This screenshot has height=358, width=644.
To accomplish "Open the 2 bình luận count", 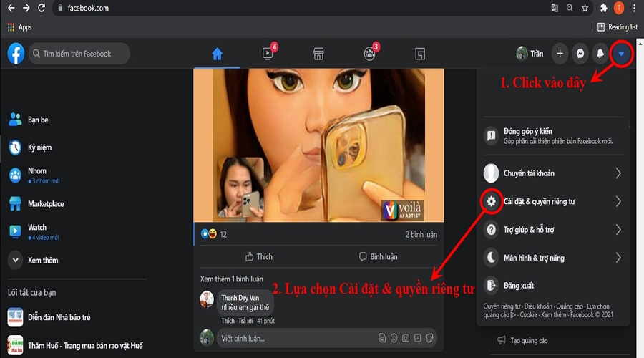I will (x=421, y=234).
